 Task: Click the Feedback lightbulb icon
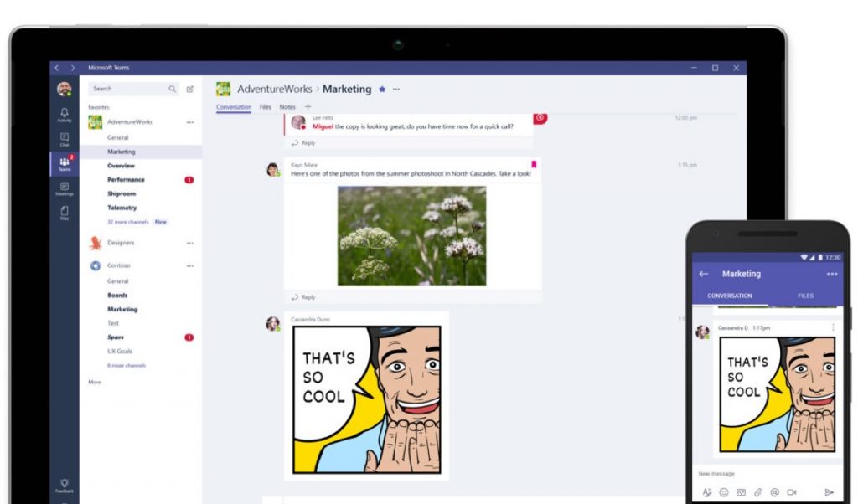click(x=64, y=486)
